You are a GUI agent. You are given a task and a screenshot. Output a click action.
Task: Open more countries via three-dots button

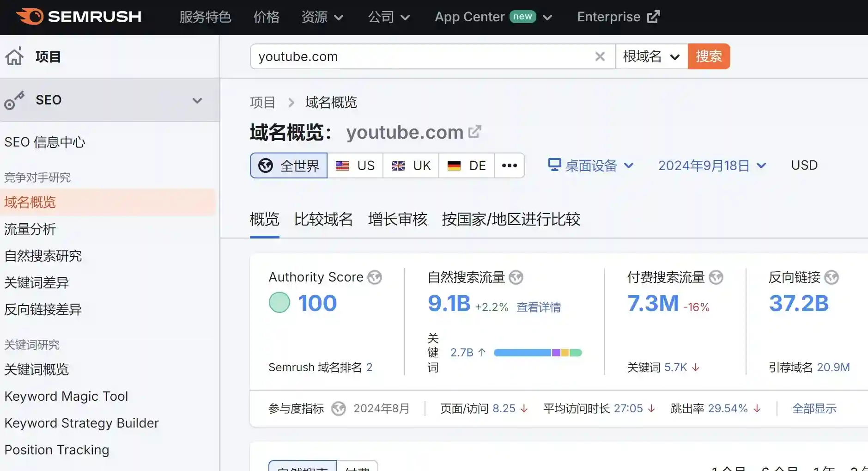509,165
